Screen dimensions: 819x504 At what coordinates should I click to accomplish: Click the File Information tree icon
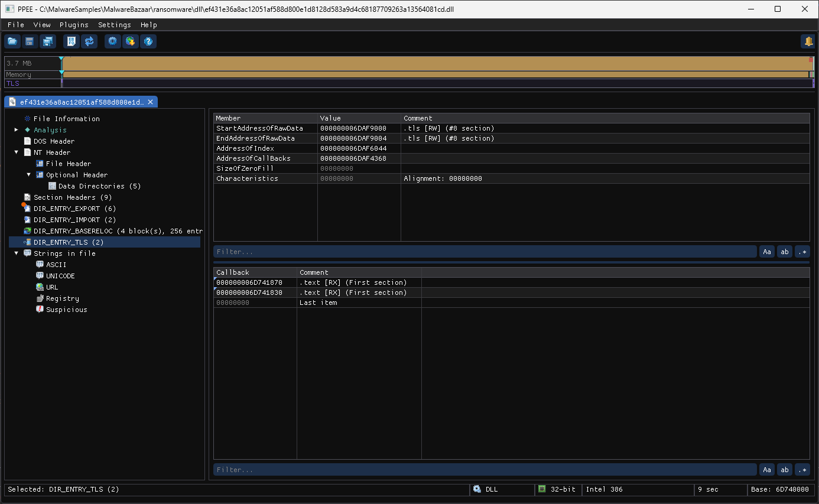(27, 119)
